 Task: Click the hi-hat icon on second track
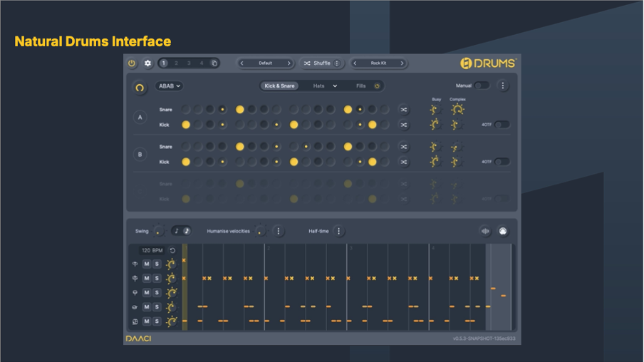pyautogui.click(x=135, y=279)
